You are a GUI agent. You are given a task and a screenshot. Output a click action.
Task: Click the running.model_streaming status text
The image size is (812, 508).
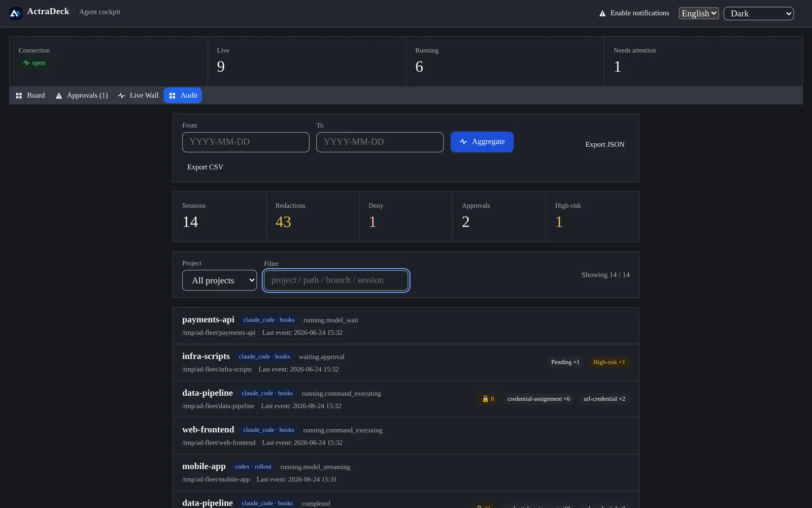coord(315,467)
